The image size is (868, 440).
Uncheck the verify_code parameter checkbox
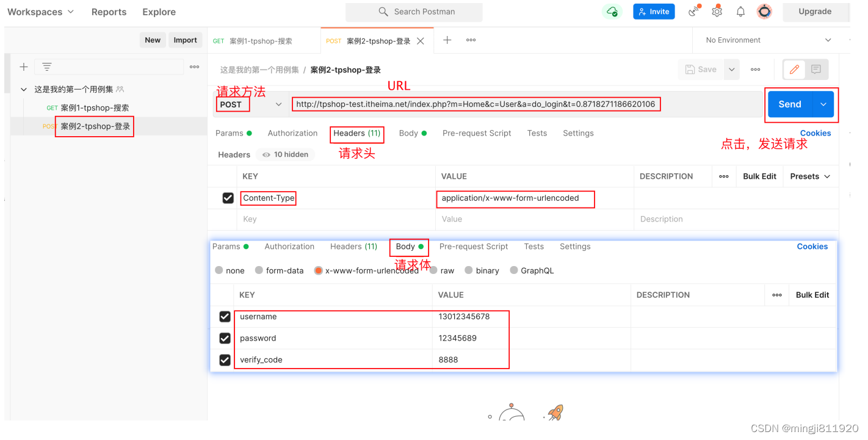(225, 359)
